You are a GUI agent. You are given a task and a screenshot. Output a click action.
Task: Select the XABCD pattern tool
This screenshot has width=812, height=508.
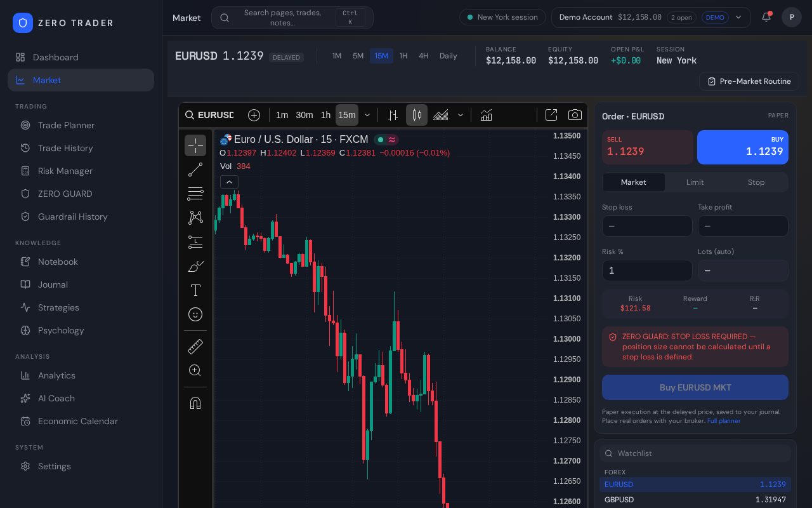click(195, 218)
